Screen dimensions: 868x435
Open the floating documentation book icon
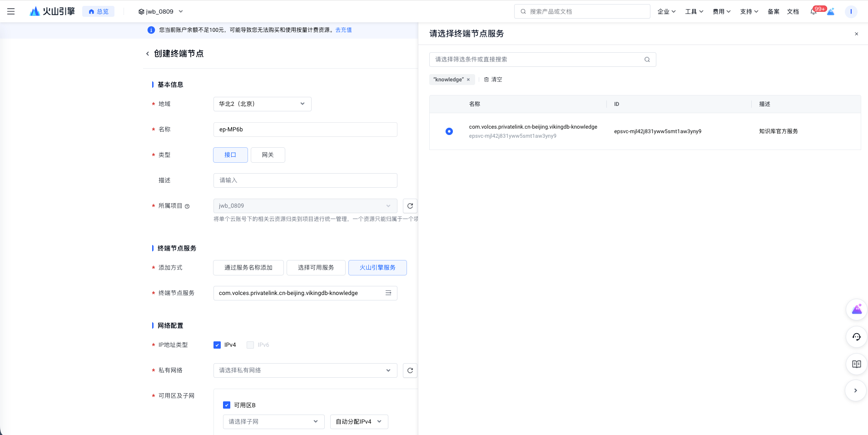tap(856, 364)
